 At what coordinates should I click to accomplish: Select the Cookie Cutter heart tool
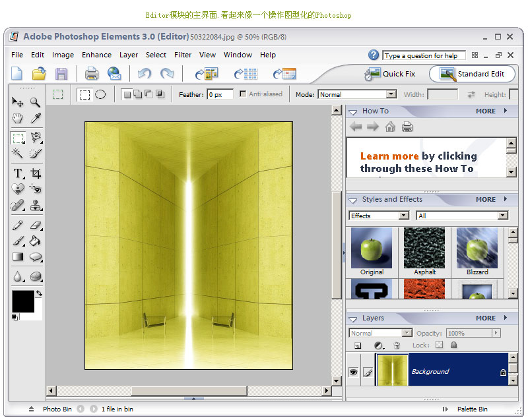[18, 189]
